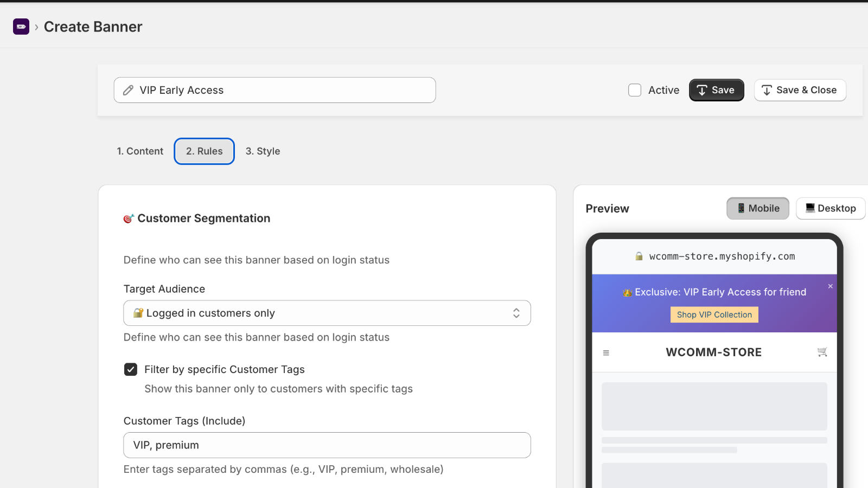The width and height of the screenshot is (868, 488).
Task: Switch to the Style tab
Action: 263,151
